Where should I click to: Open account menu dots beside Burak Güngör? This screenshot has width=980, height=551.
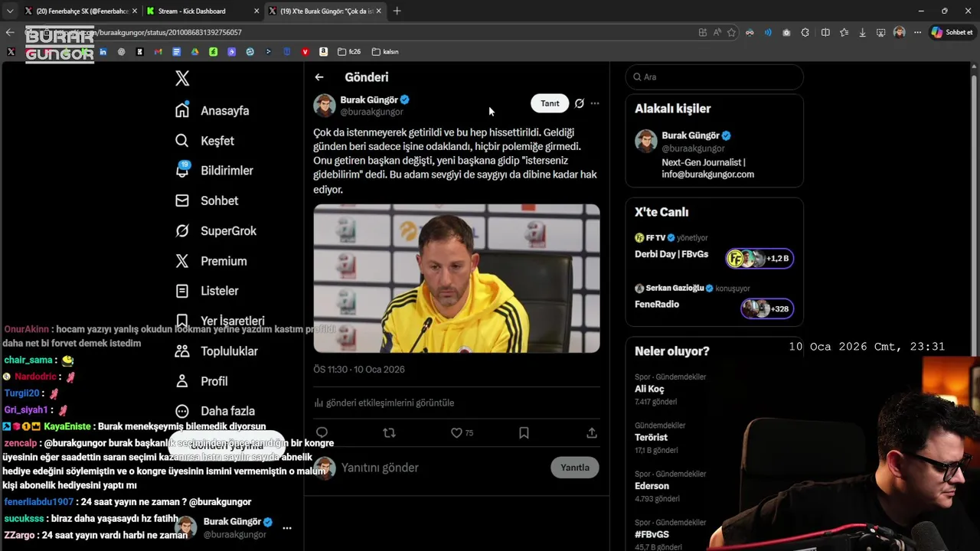pyautogui.click(x=287, y=528)
